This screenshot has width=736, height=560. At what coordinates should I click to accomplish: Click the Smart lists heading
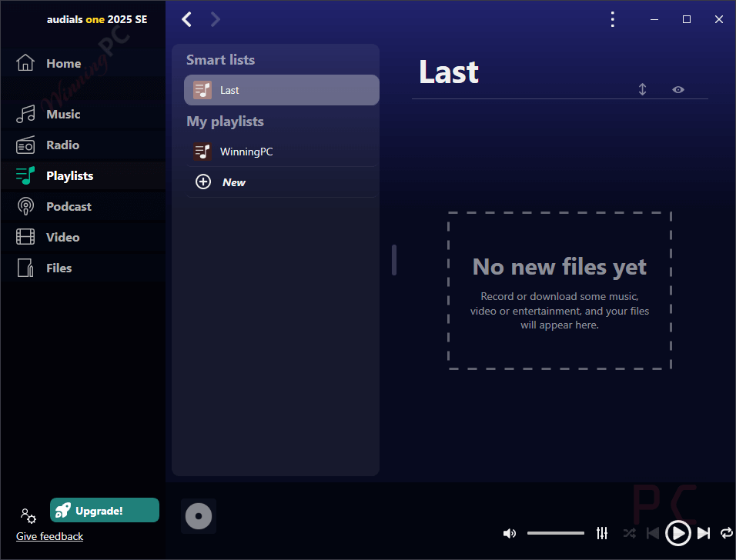tap(221, 59)
